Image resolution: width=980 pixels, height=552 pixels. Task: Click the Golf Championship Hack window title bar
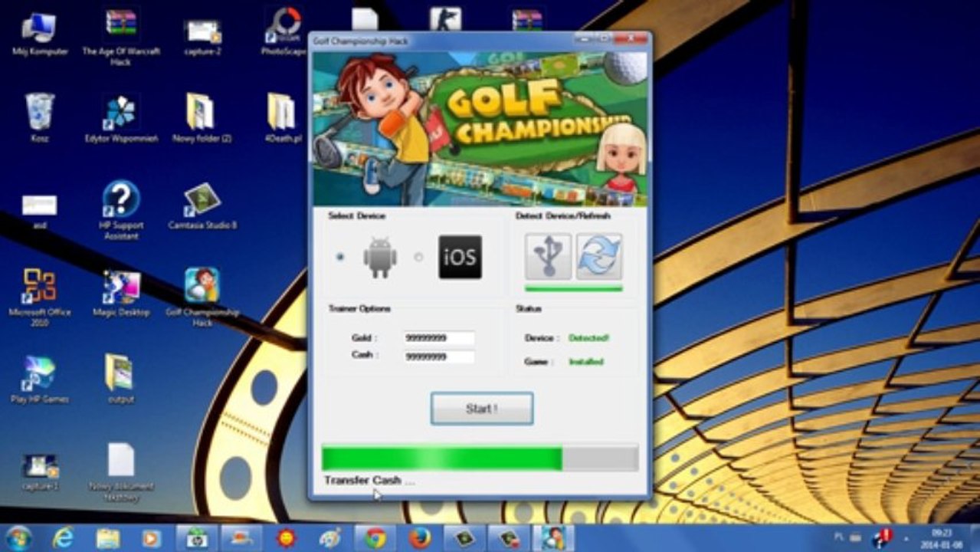(480, 41)
